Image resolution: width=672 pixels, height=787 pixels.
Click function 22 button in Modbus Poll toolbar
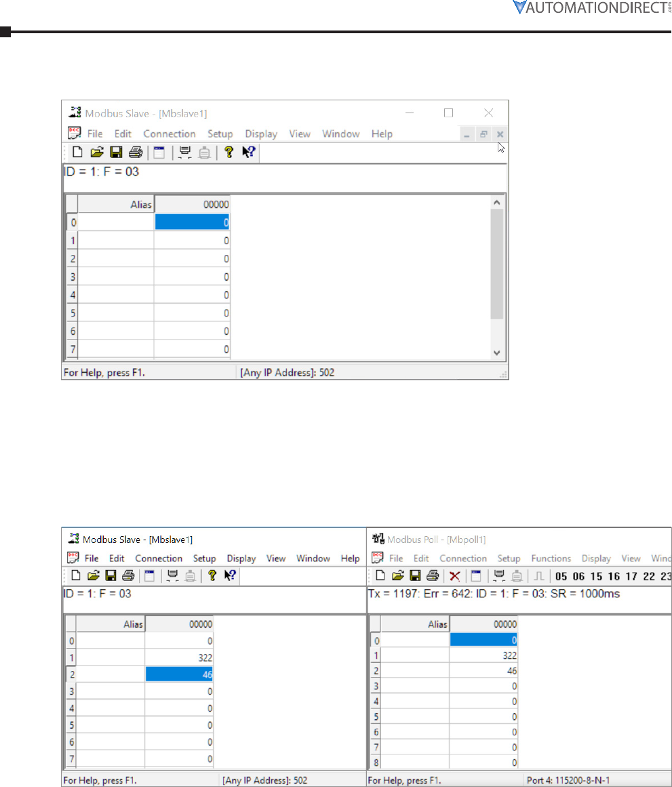click(x=649, y=577)
